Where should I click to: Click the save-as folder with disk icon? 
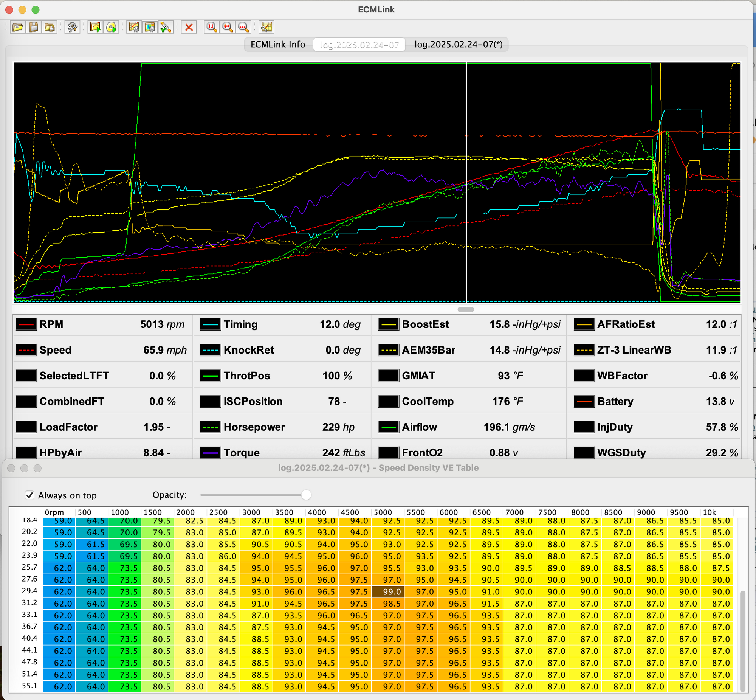tap(50, 27)
